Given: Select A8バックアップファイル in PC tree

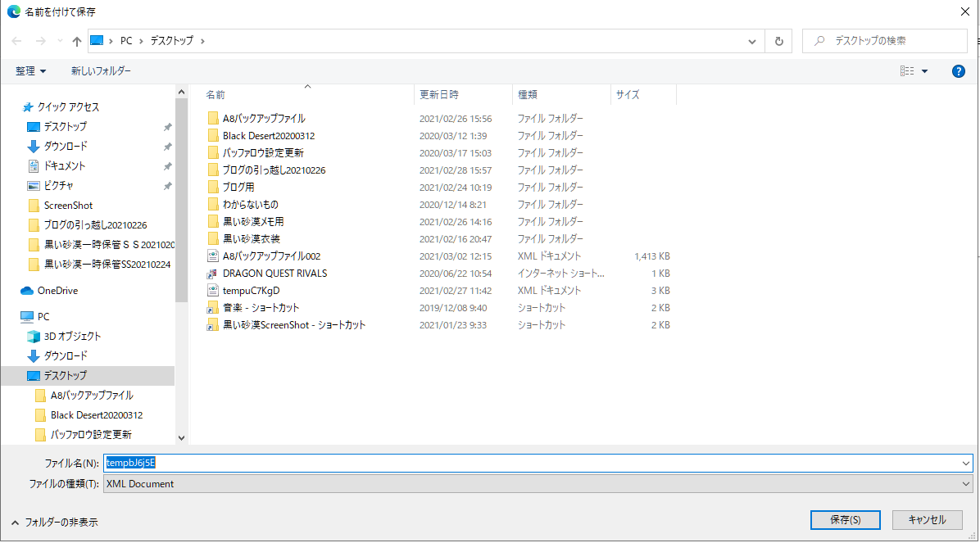Looking at the screenshot, I should point(92,396).
